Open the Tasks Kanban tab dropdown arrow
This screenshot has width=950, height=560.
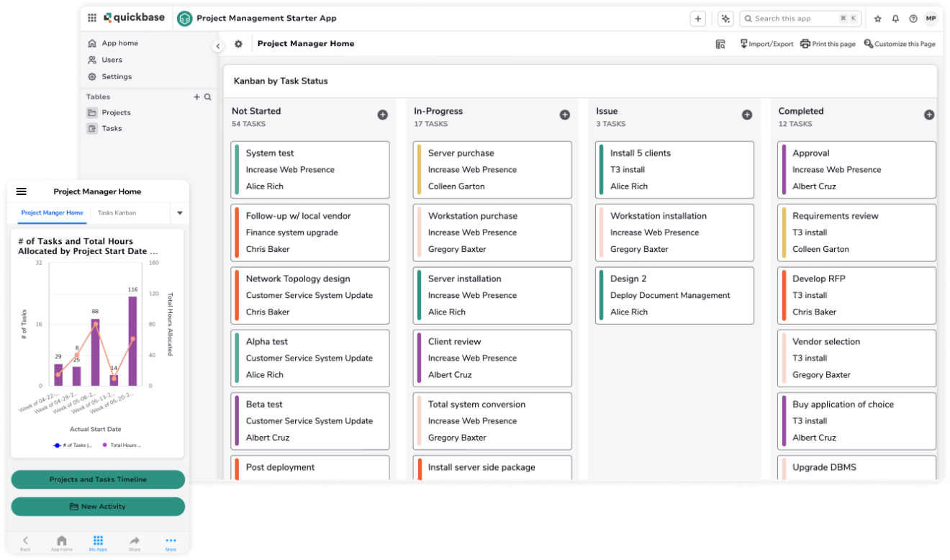coord(179,214)
